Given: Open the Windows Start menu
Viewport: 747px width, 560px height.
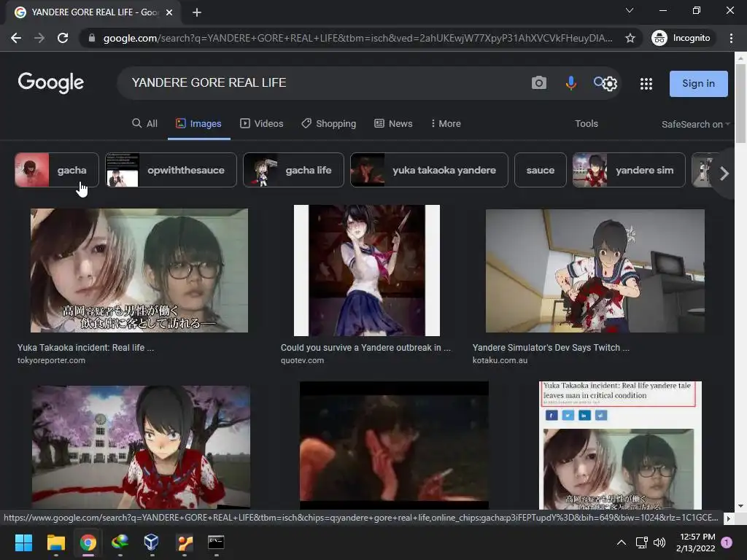Looking at the screenshot, I should click(x=23, y=542).
